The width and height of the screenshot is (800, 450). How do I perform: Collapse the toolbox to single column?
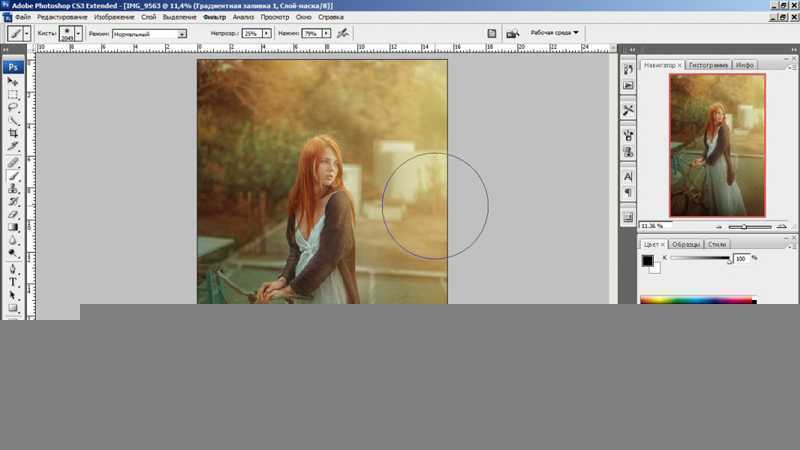pos(6,49)
